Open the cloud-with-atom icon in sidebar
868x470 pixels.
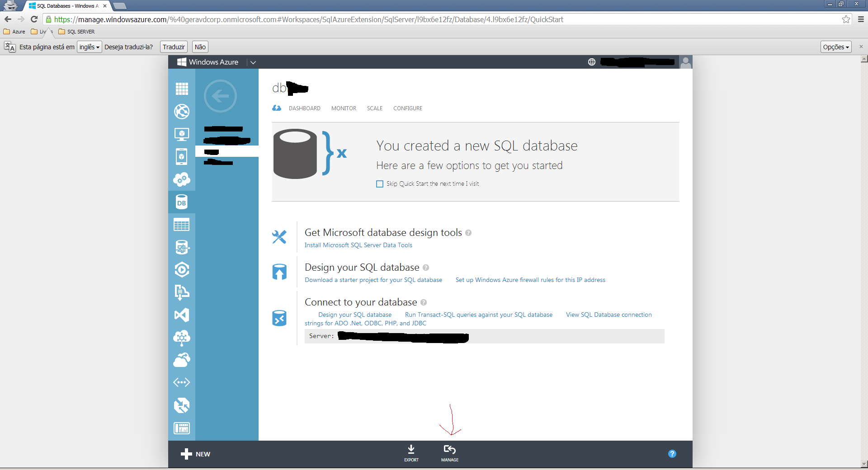[182, 338]
